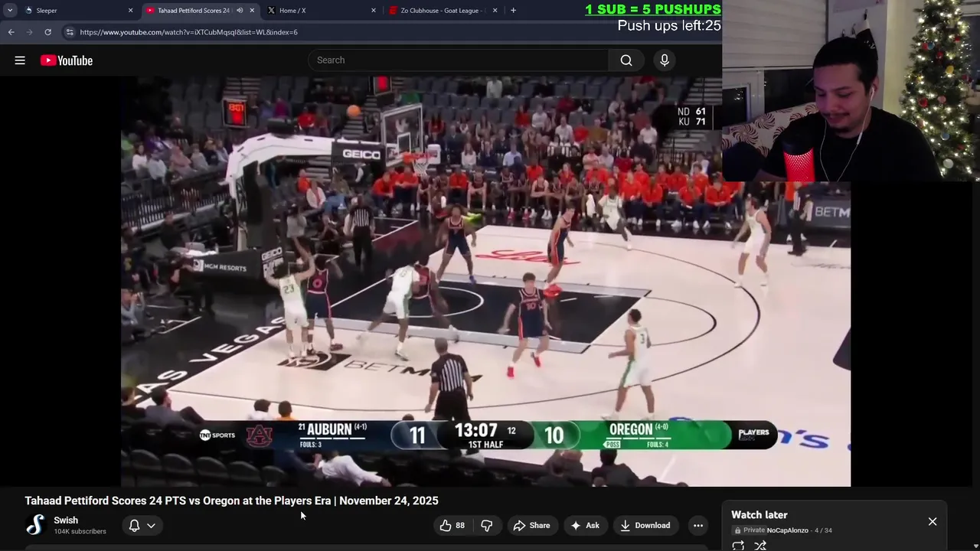980x551 pixels.
Task: Download the video
Action: 645,525
